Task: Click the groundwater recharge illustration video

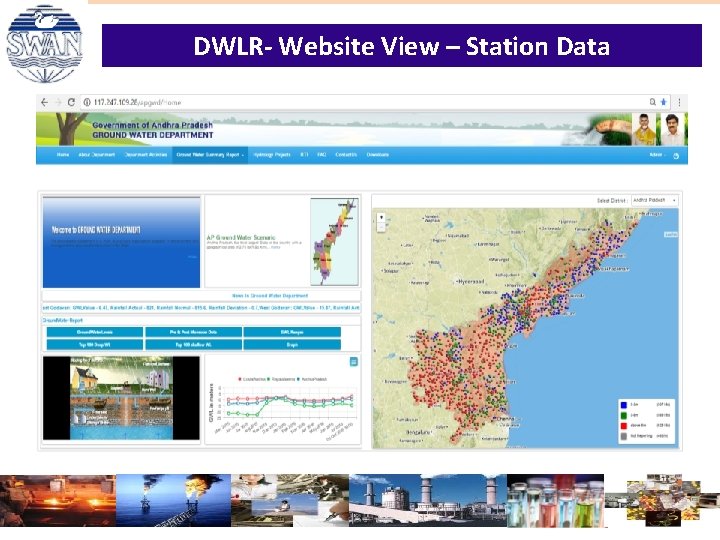Action: (x=121, y=398)
